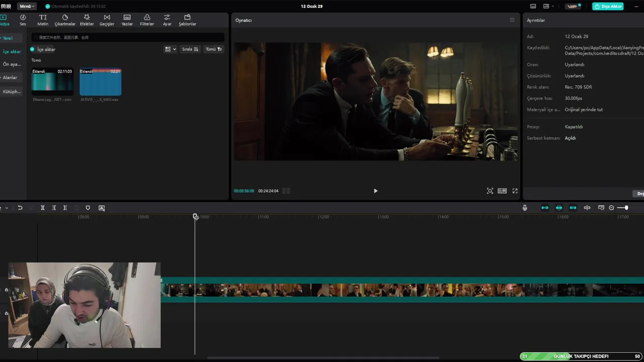Click the Orijinal yerinde tut value
The width and height of the screenshot is (644, 362).
[584, 110]
